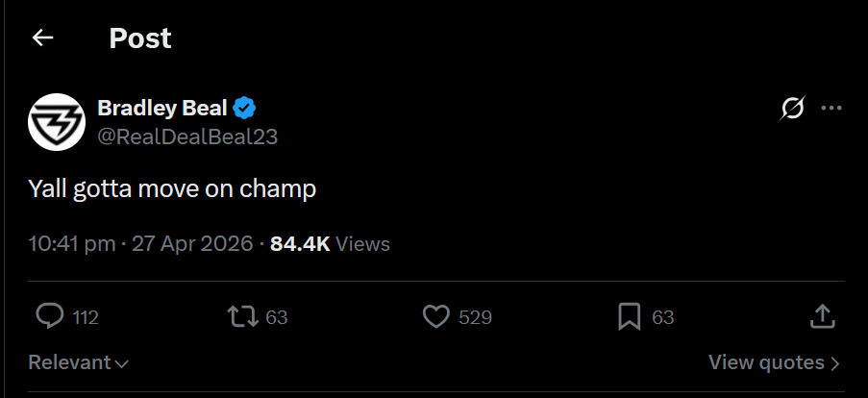Click the 112 replies count

pos(86,317)
